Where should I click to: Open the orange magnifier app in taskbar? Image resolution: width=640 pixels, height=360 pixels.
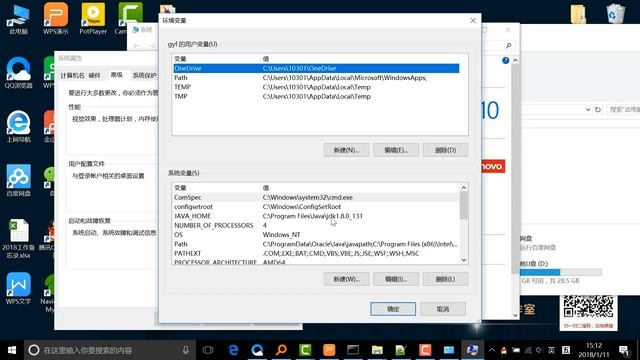[281, 350]
